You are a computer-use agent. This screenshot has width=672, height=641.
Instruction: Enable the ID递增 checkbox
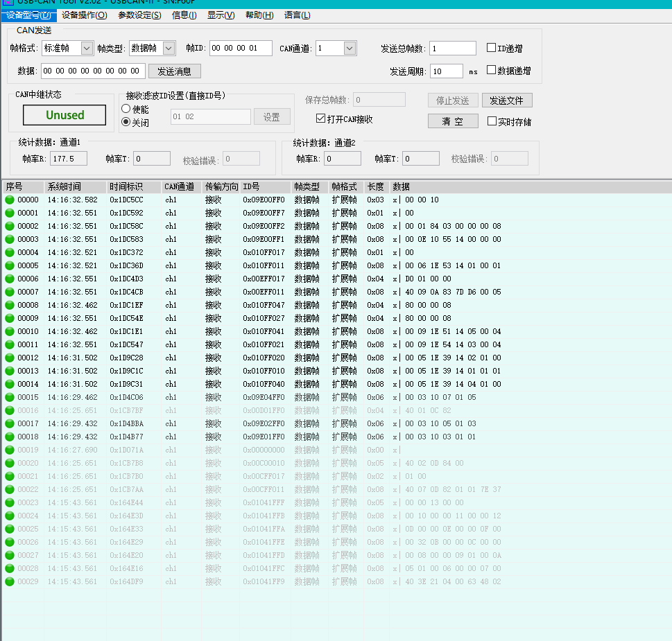pos(492,48)
